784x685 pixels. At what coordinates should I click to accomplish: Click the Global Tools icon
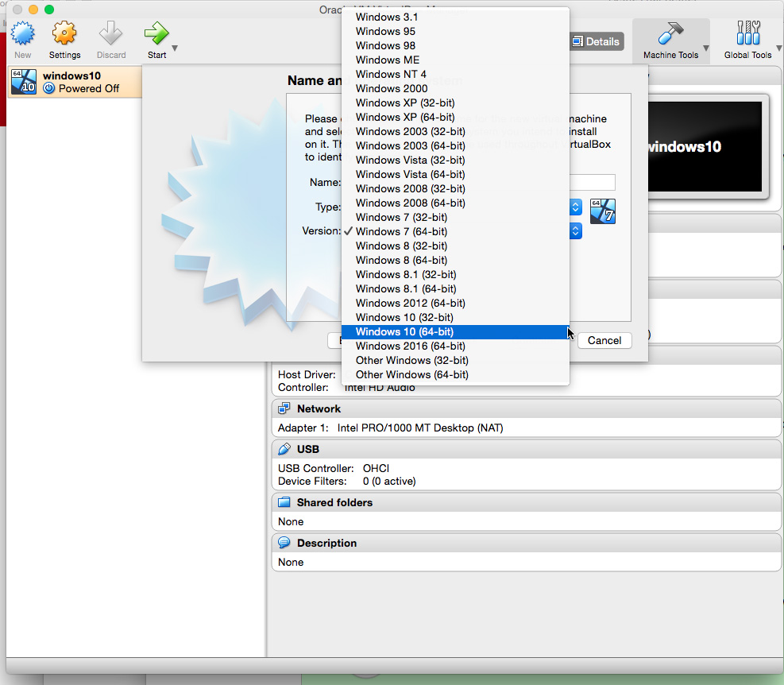click(x=748, y=33)
